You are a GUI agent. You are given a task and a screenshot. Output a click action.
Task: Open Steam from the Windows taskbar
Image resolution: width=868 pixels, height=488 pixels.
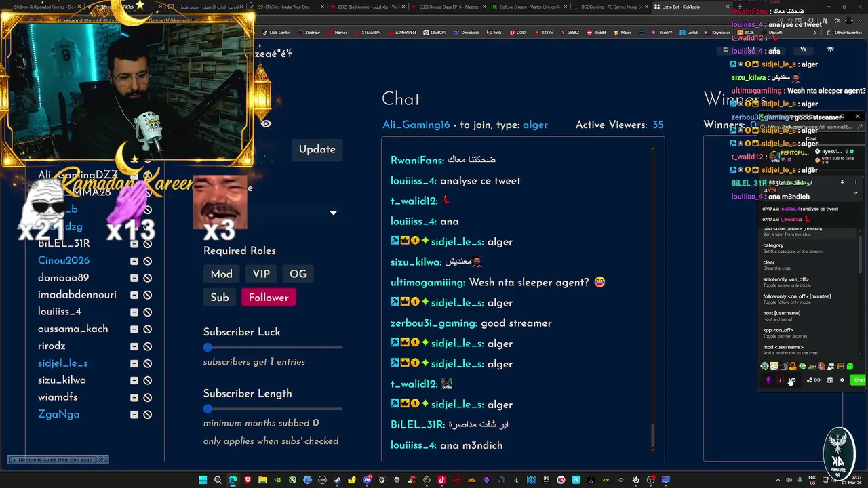coord(337,480)
